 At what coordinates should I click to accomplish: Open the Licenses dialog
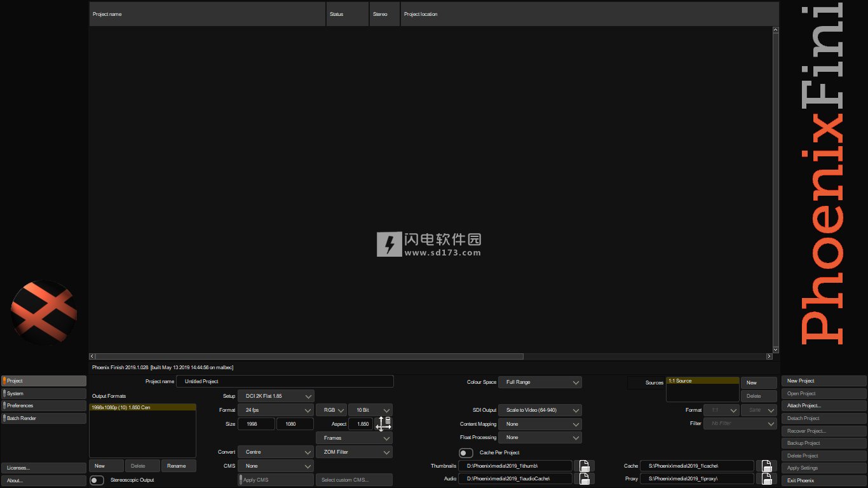tap(44, 468)
